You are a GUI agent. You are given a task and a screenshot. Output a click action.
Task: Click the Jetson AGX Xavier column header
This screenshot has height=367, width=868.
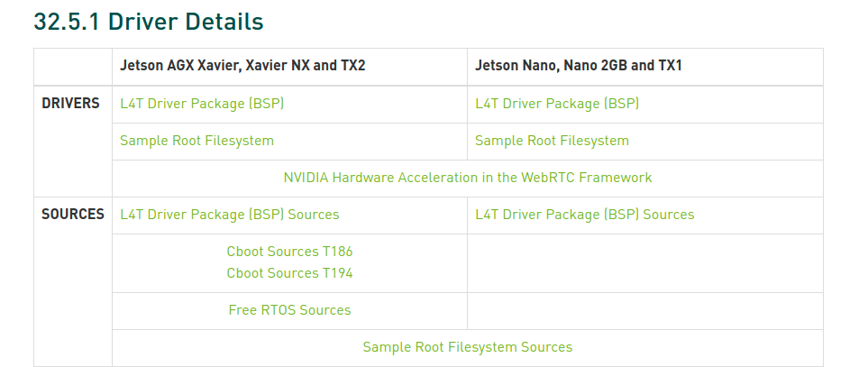[242, 67]
